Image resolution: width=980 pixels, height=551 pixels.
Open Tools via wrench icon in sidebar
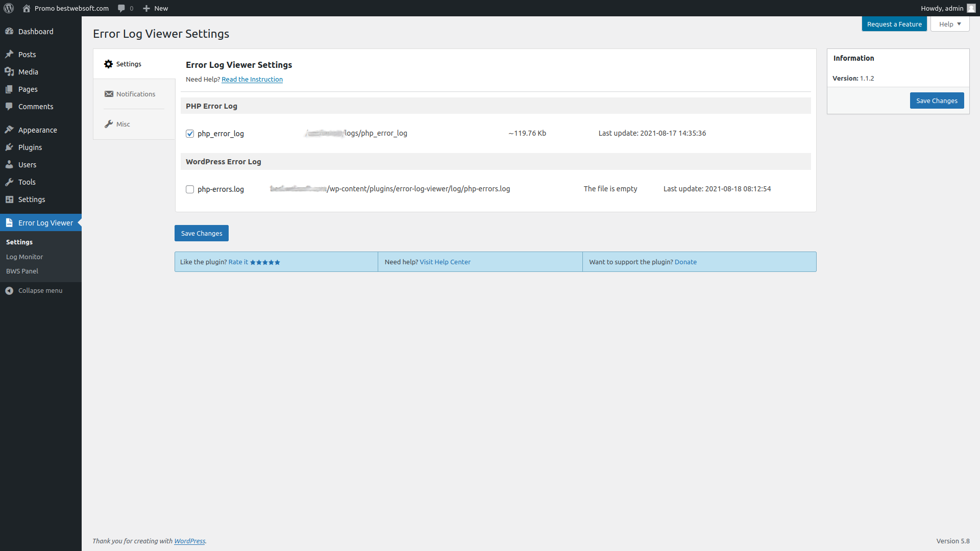point(9,182)
